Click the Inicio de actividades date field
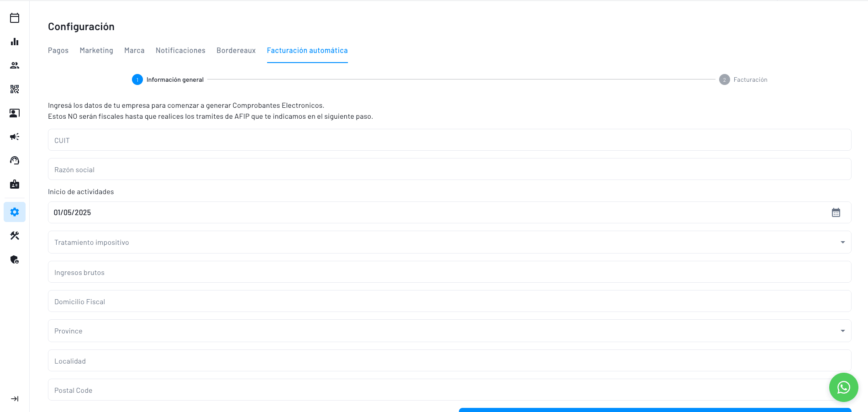The image size is (868, 412). tap(449, 212)
